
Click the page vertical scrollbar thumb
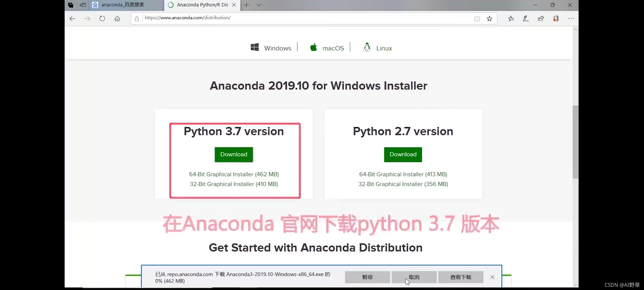point(575,142)
